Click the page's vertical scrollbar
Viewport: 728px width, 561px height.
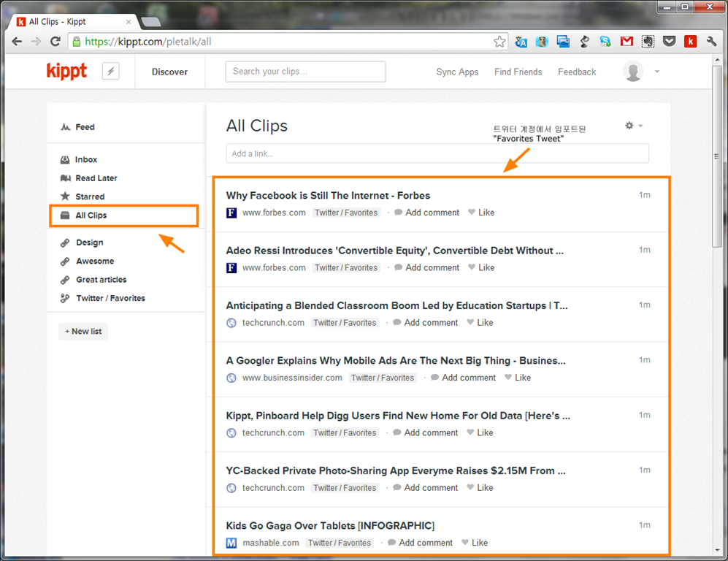click(x=717, y=183)
